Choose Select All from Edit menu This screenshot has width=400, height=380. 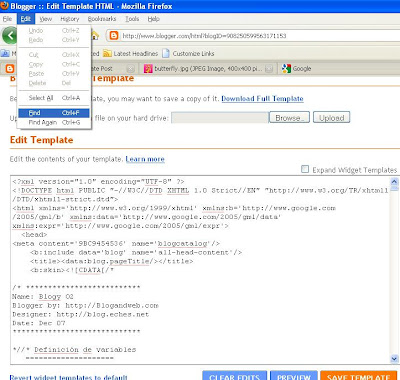point(54,98)
